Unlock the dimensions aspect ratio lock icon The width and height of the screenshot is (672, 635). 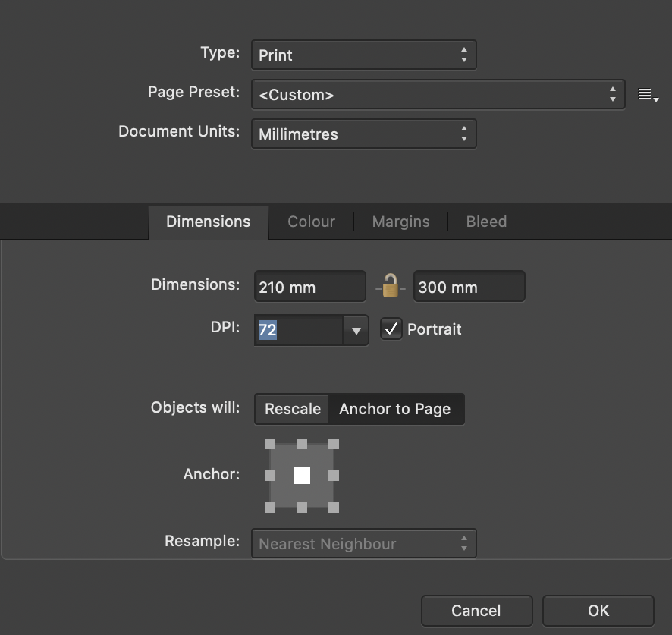pos(391,286)
